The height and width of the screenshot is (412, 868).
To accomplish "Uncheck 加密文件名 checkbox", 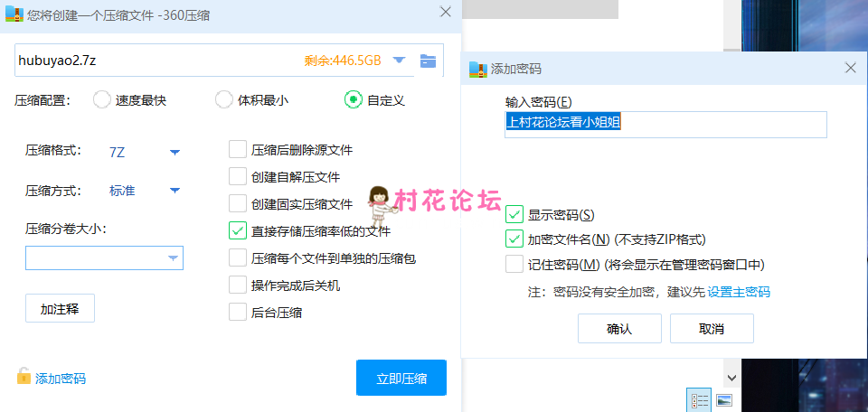I will click(x=514, y=239).
